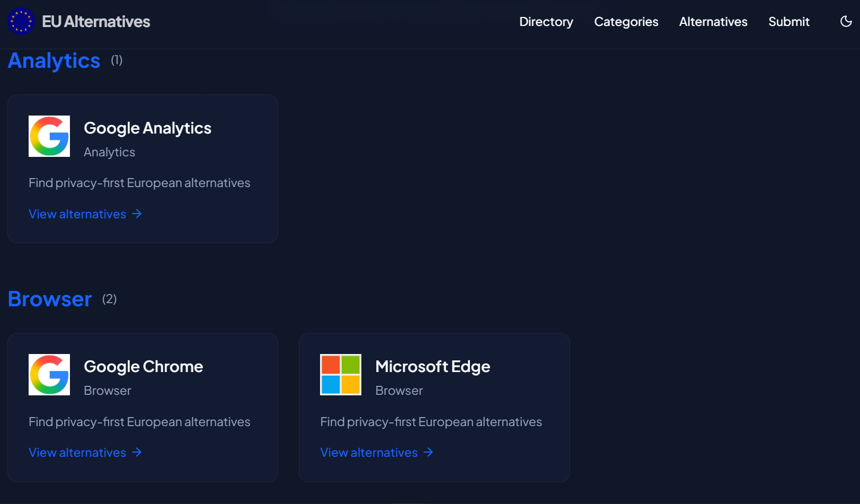Select the Google Chrome card title
Image resolution: width=860 pixels, height=504 pixels.
point(143,366)
